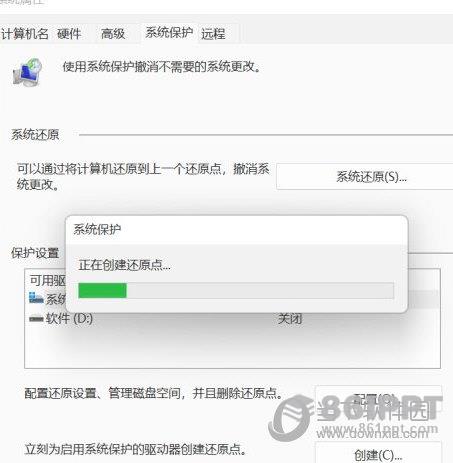
Task: Click the 系统还原(S)... button
Action: pyautogui.click(x=371, y=177)
